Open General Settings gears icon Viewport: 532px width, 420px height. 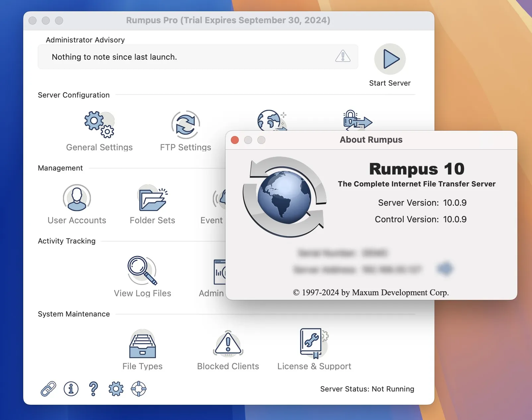click(x=99, y=124)
